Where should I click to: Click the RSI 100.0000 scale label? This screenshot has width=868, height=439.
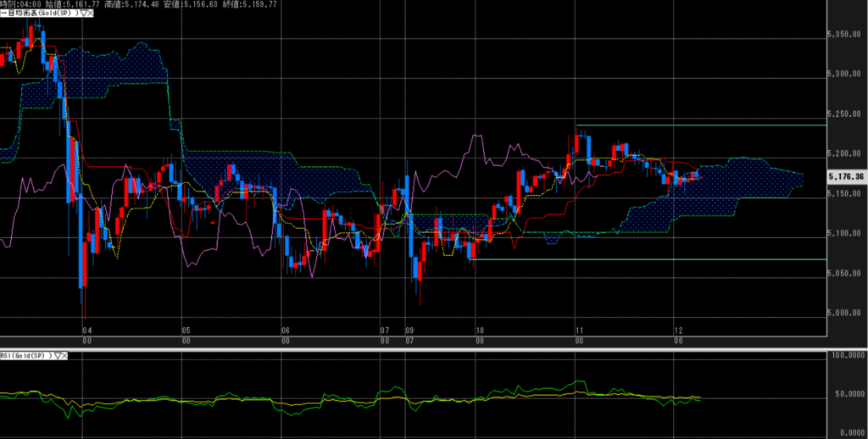coord(846,357)
